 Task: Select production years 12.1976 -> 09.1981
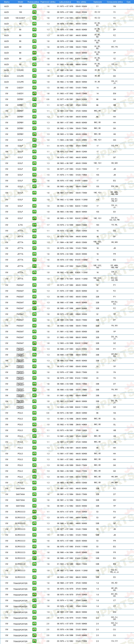click(65, 448)
